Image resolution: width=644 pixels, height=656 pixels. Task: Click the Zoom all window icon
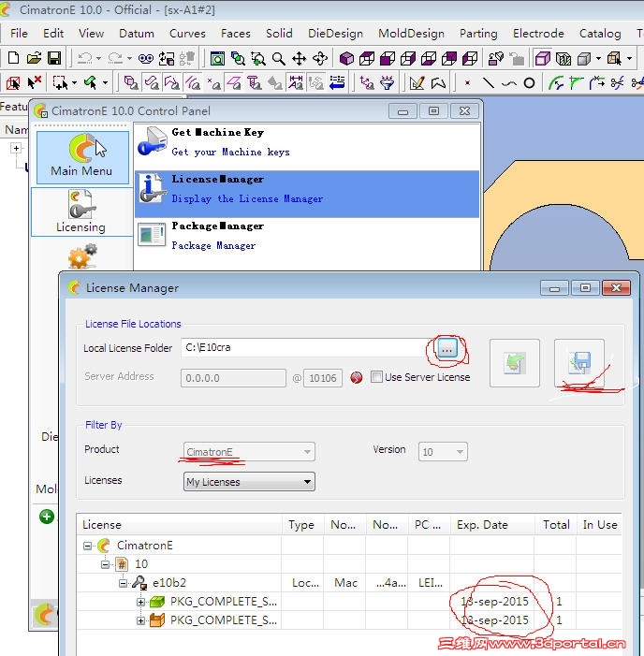217,59
